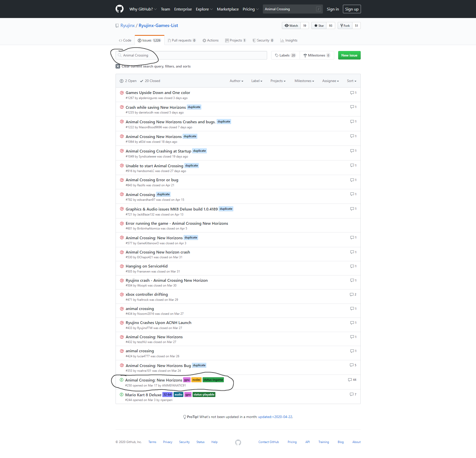The width and height of the screenshot is (476, 458).
Task: Click star count 93
Action: click(331, 26)
